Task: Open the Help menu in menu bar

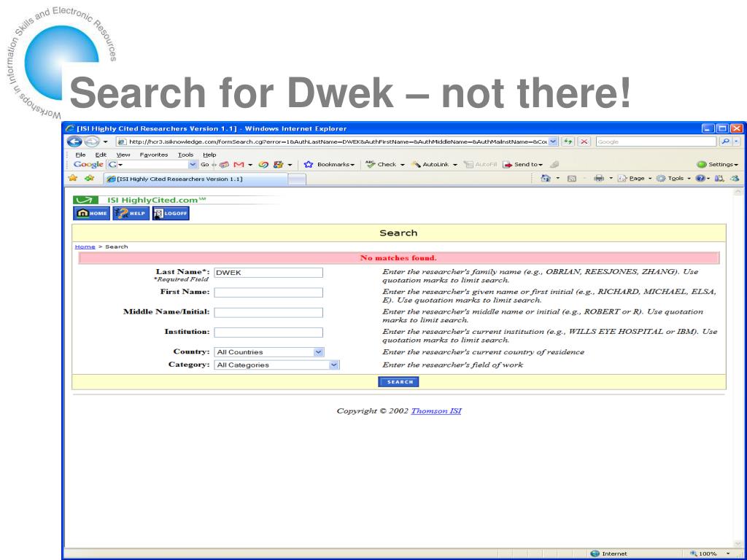Action: [209, 155]
